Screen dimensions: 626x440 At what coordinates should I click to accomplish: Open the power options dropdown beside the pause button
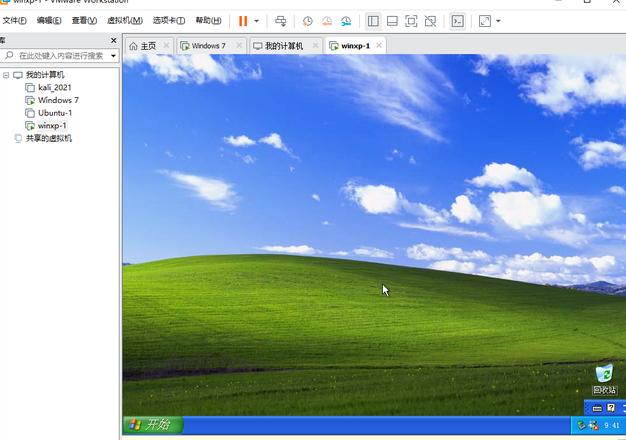(256, 21)
